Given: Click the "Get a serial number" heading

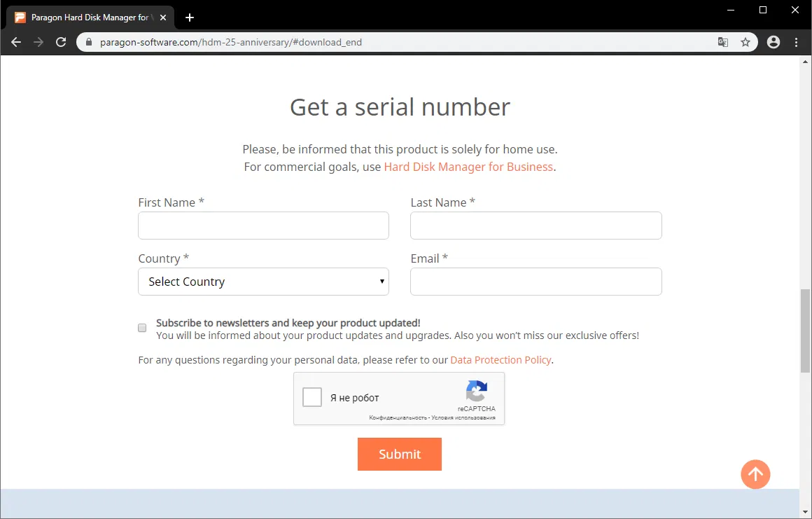Looking at the screenshot, I should pos(400,107).
